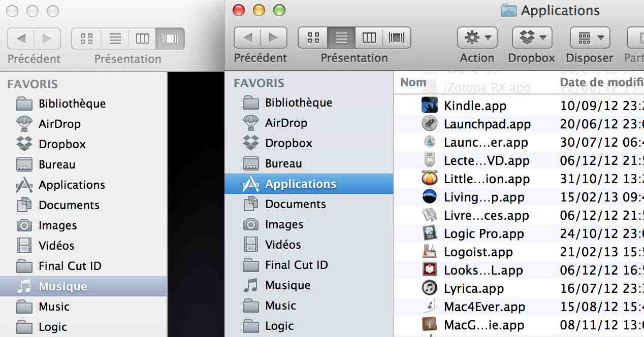Screen dimensions: 644x337
Task: Click the forward arrow in the background window
Action: pos(47,39)
